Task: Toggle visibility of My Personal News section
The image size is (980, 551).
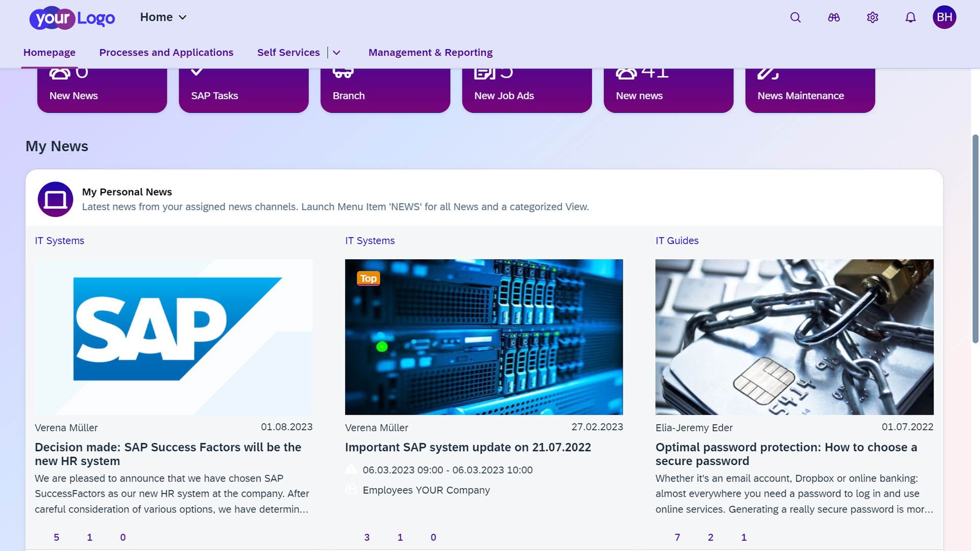Action: [55, 198]
